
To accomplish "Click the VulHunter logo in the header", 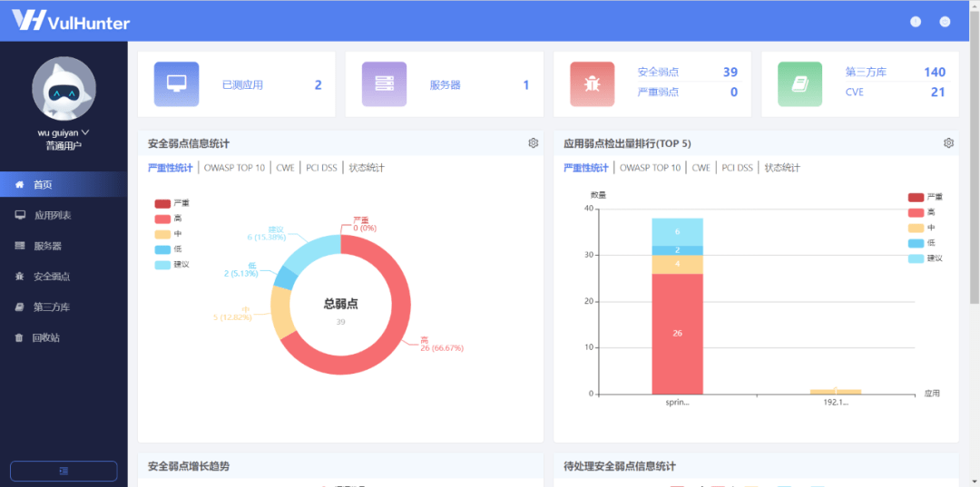I will 71,21.
